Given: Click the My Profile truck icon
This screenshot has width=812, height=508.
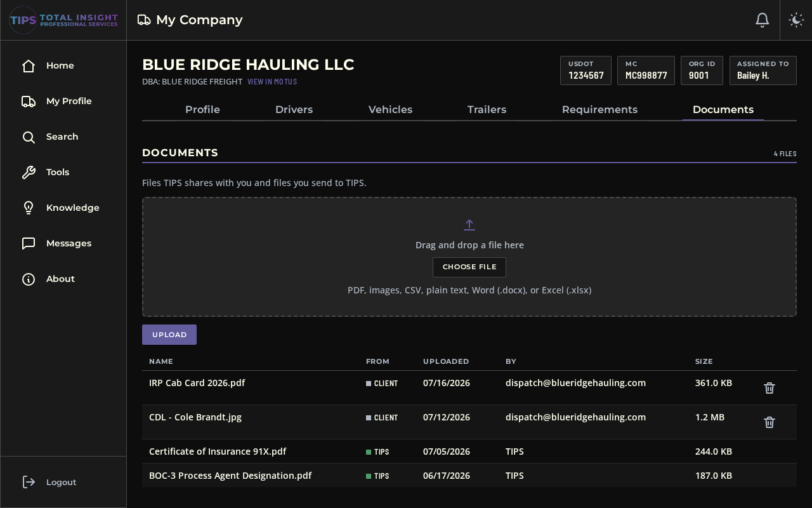Looking at the screenshot, I should point(29,102).
